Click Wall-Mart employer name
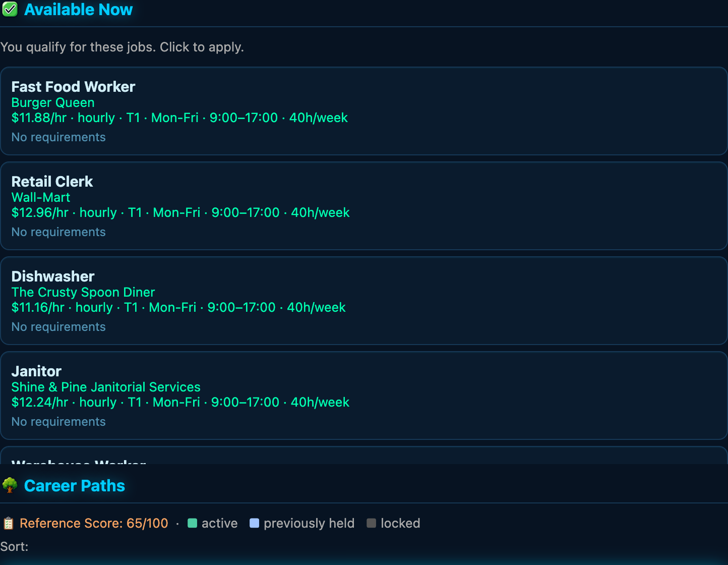This screenshot has width=728, height=565. point(41,197)
